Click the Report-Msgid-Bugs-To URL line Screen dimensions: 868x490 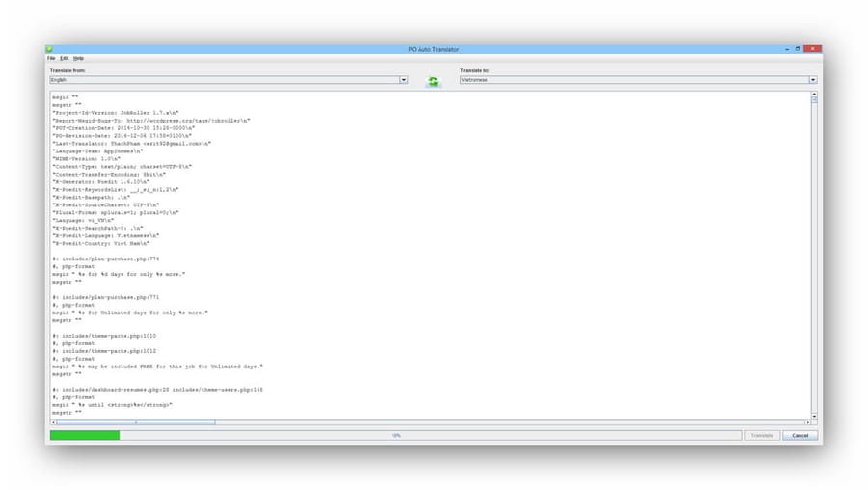pyautogui.click(x=151, y=121)
